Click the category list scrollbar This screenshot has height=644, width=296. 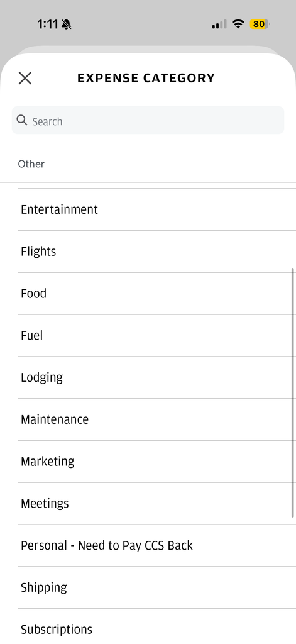point(293,392)
